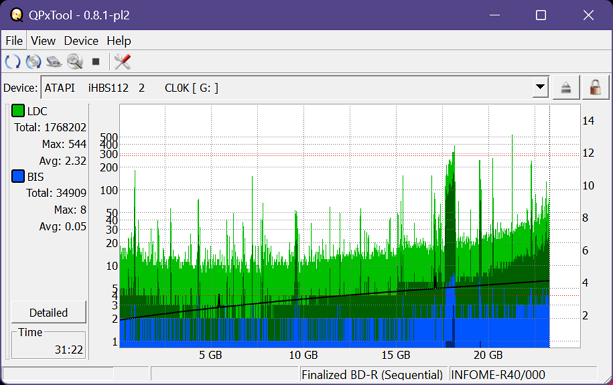The image size is (613, 385).
Task: Click the blue BIS color swatch
Action: 18,176
